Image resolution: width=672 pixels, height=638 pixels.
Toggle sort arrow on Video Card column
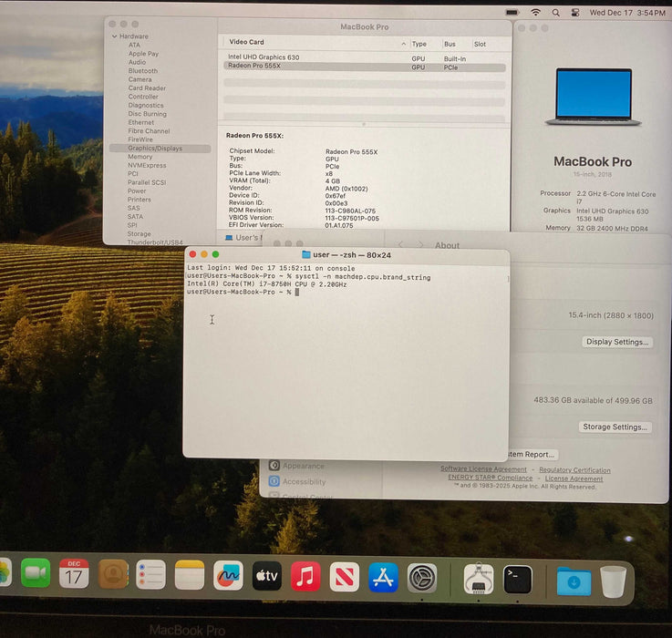(403, 44)
